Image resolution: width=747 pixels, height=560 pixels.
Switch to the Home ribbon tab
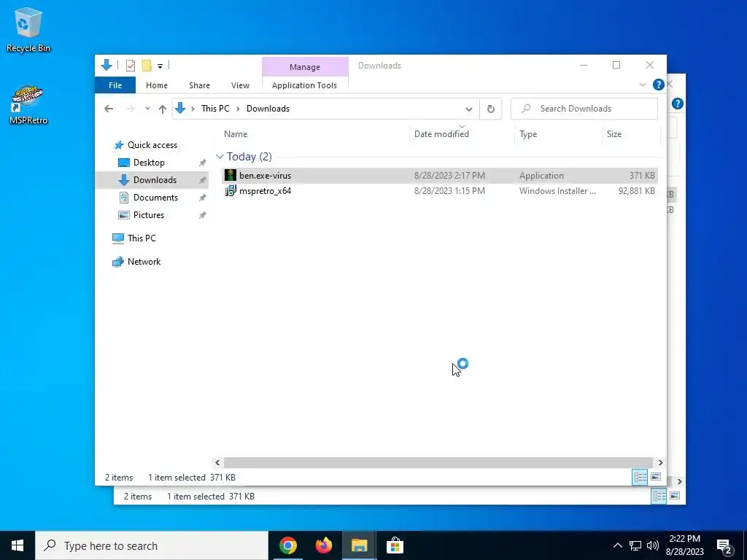point(157,85)
